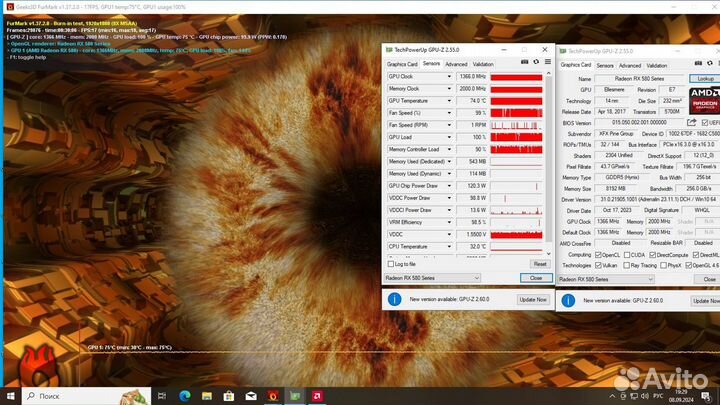Open the GPU Load sensor dropdown

click(x=449, y=137)
